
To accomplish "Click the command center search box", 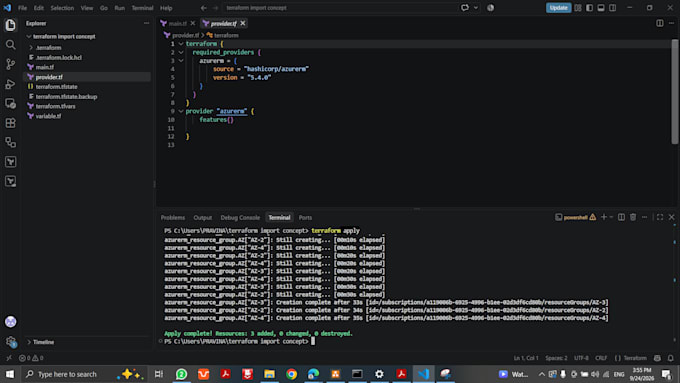I will (x=340, y=8).
